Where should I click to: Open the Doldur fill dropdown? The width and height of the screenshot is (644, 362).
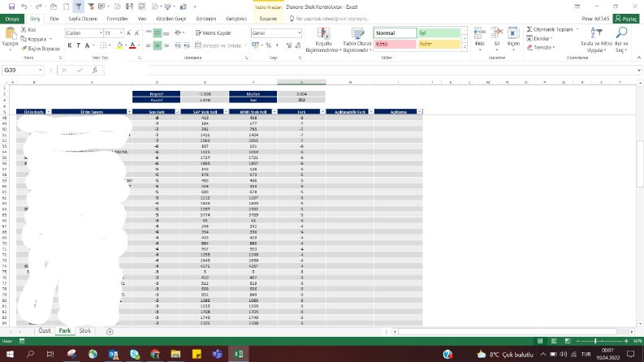tap(539, 39)
